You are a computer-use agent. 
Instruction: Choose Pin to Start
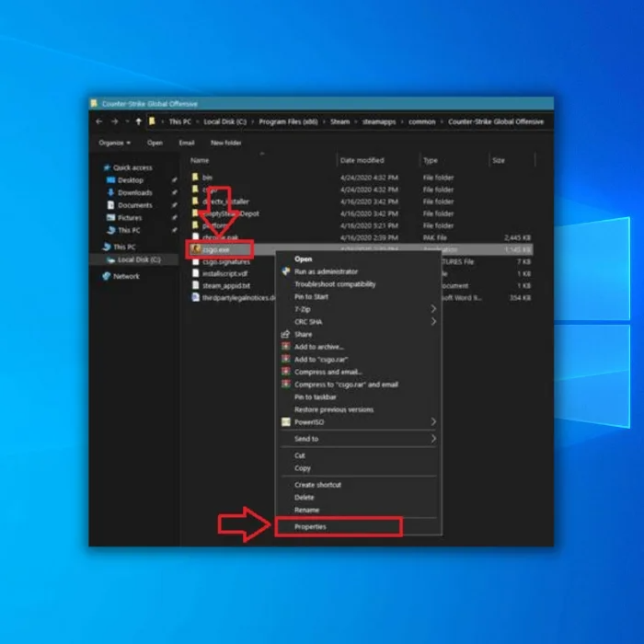(311, 296)
